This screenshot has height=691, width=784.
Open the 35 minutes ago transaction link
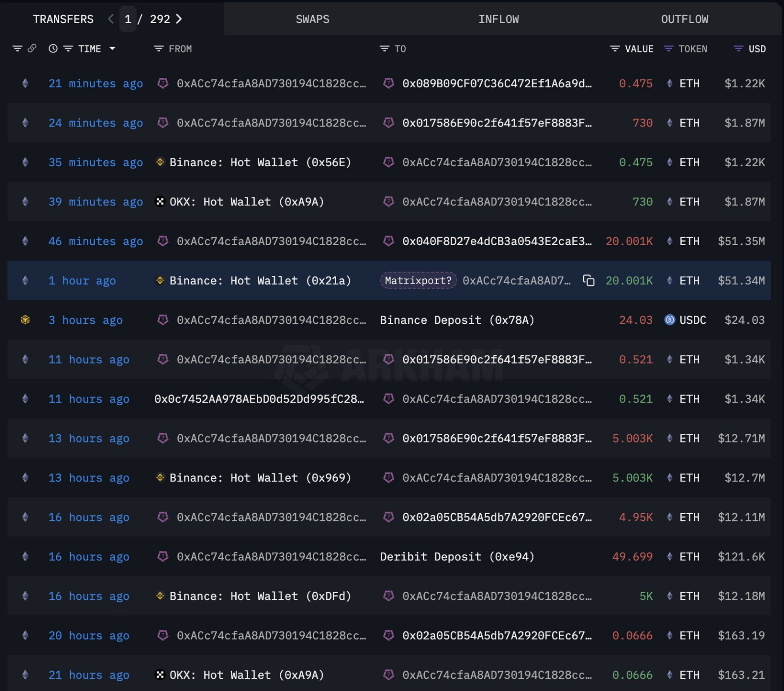tap(96, 162)
